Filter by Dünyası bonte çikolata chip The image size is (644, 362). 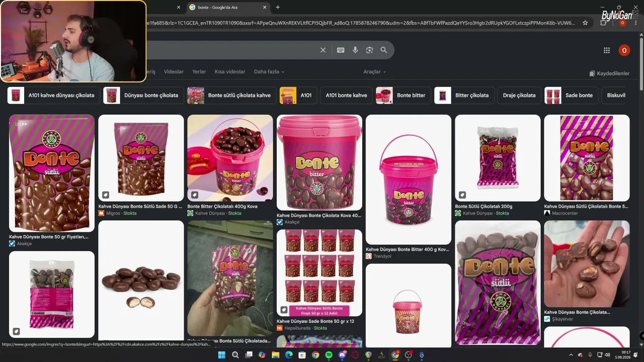pyautogui.click(x=143, y=96)
